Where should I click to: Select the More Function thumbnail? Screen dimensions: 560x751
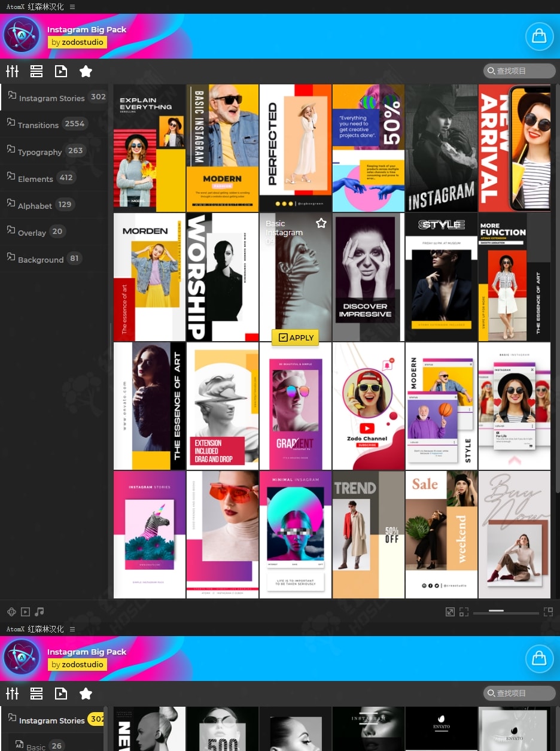tap(515, 277)
